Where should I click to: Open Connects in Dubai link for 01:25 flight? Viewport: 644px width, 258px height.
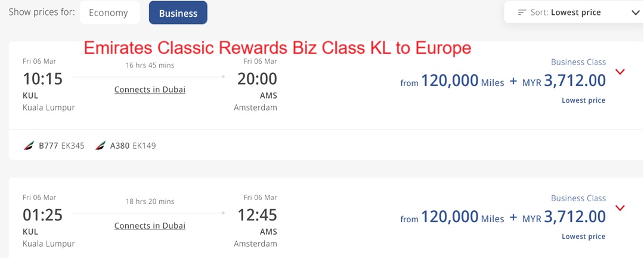click(x=150, y=226)
